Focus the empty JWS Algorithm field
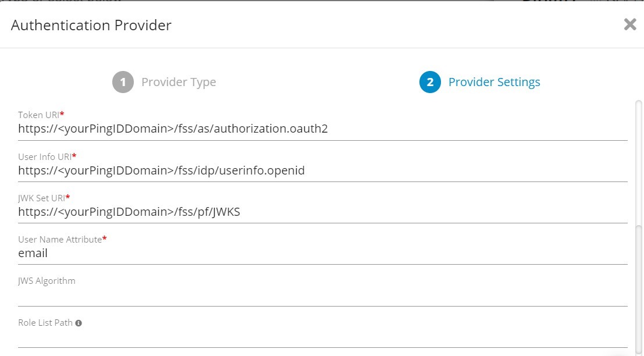 coord(322,296)
